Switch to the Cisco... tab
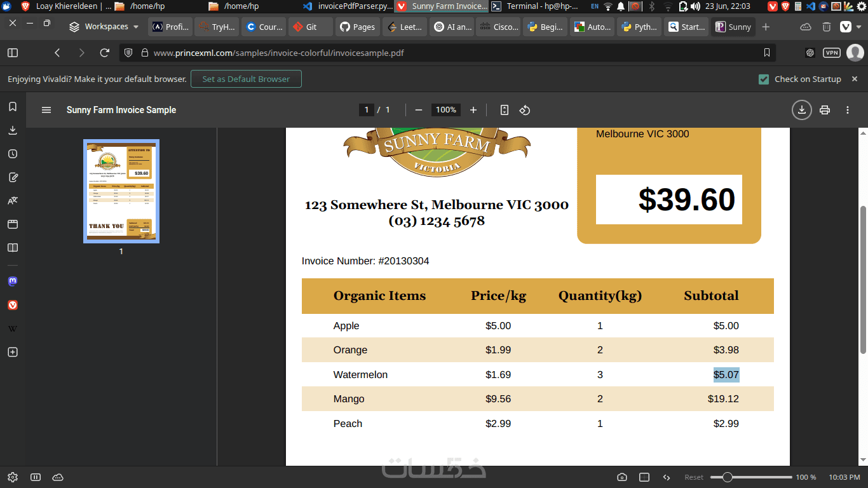The width and height of the screenshot is (868, 488). pyautogui.click(x=498, y=27)
